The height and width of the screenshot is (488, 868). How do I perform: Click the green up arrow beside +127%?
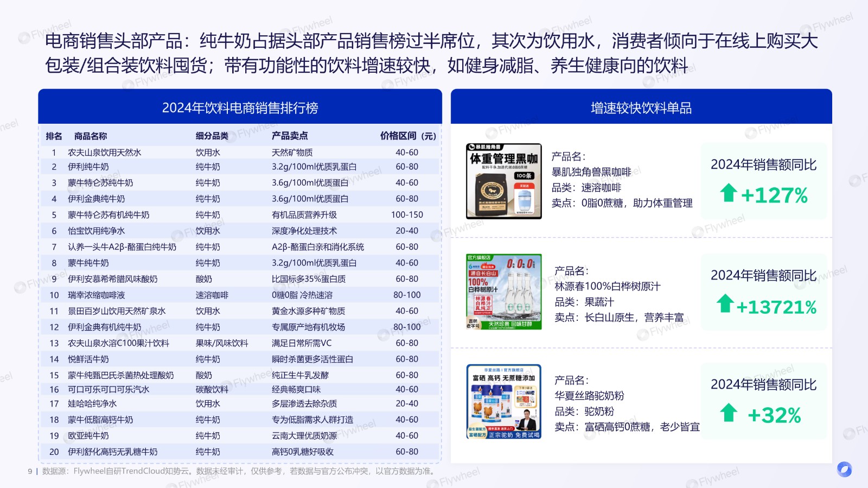[729, 192]
